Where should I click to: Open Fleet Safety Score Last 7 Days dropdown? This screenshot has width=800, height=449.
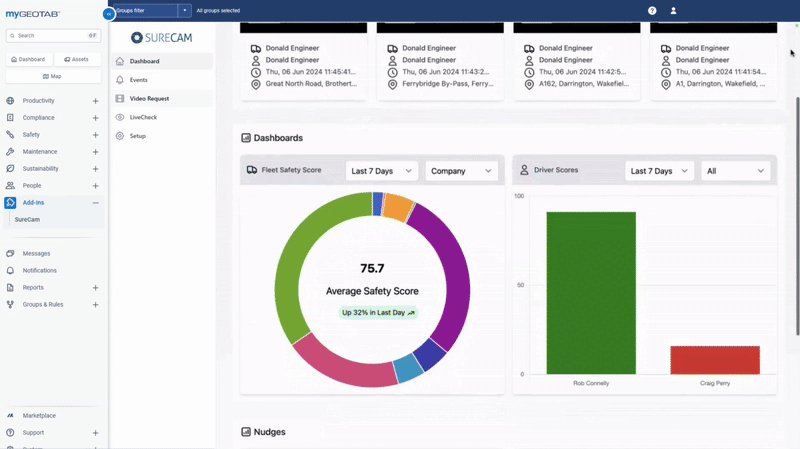[381, 171]
